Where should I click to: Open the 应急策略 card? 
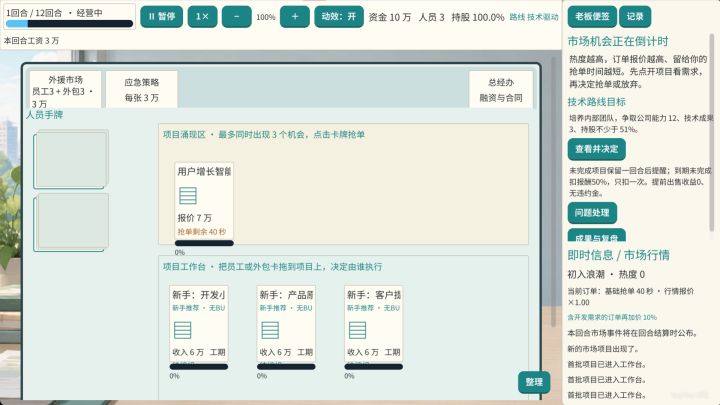(x=141, y=90)
